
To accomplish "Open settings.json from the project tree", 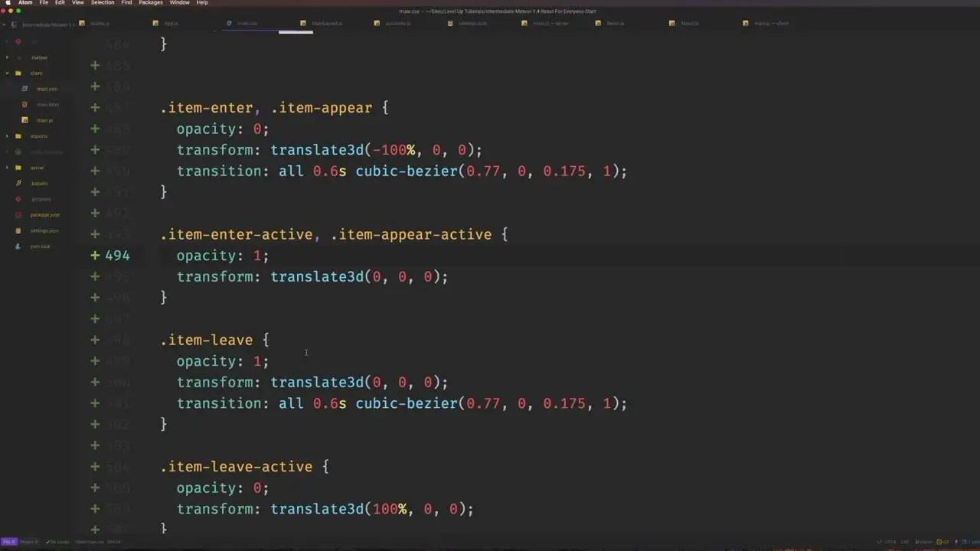I will click(44, 230).
